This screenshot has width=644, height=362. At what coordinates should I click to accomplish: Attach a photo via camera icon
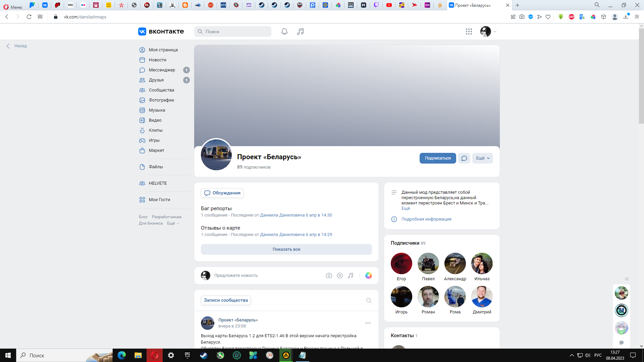tap(329, 276)
